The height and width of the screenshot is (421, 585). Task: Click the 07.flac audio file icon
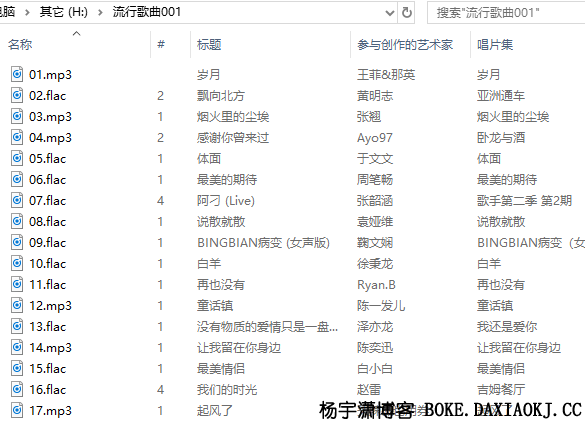17,200
